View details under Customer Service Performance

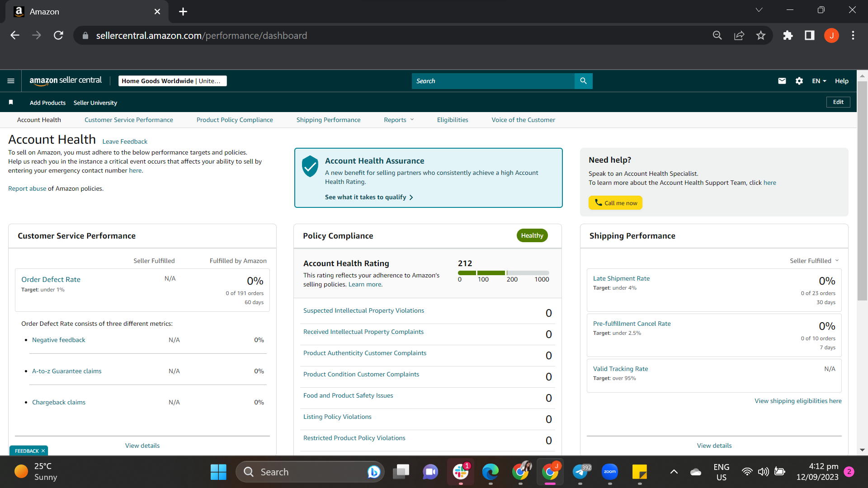pyautogui.click(x=142, y=446)
